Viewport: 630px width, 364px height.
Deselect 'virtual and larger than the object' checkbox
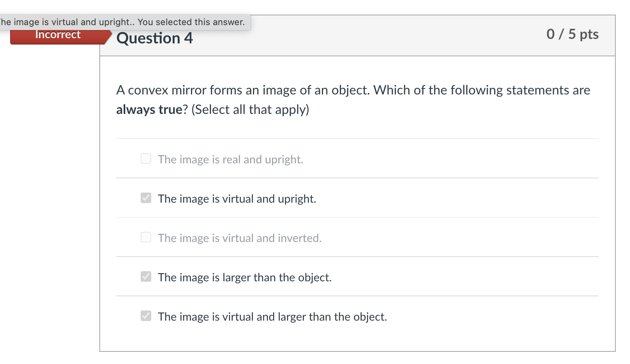point(146,316)
